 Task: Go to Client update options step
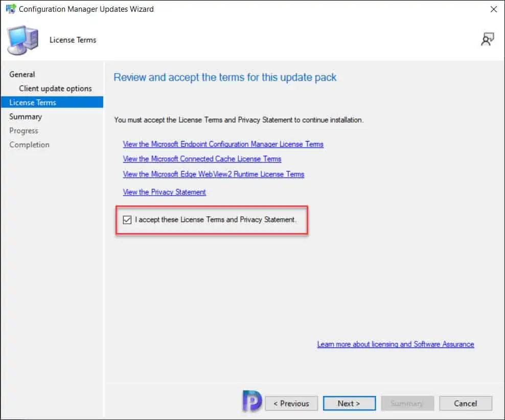tap(55, 88)
